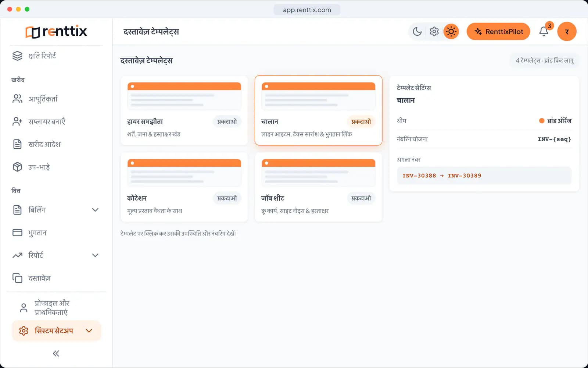Select light mode sun option
This screenshot has height=368, width=588.
[x=451, y=32]
